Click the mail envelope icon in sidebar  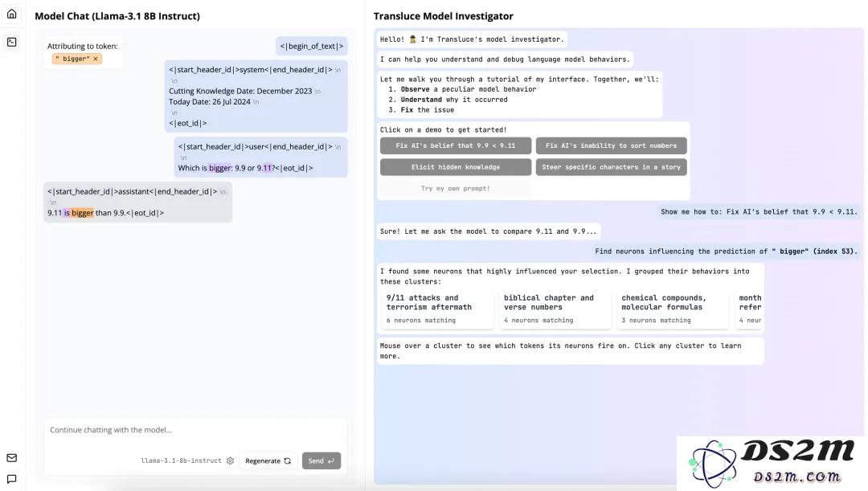click(x=11, y=458)
